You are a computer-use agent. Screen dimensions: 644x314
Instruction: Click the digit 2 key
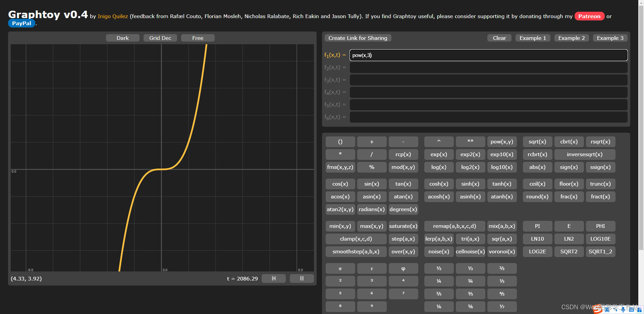point(340,281)
